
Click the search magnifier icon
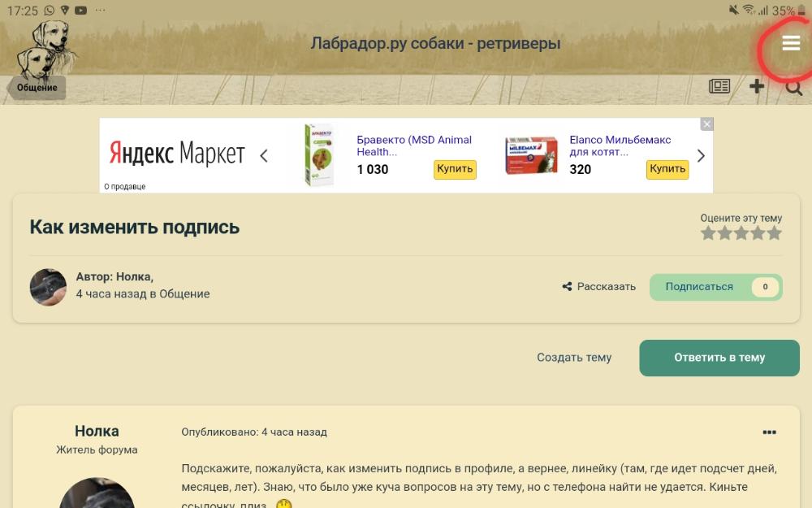coord(793,87)
